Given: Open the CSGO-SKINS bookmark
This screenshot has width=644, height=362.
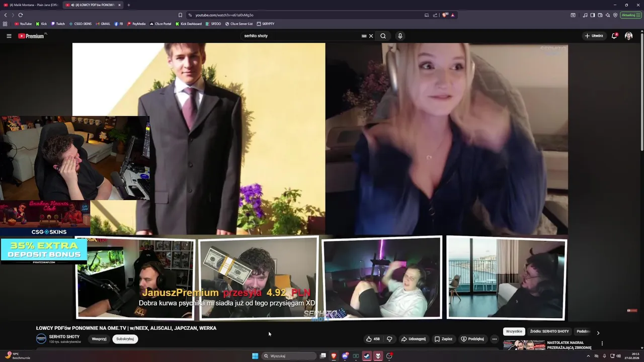Looking at the screenshot, I should coord(80,24).
